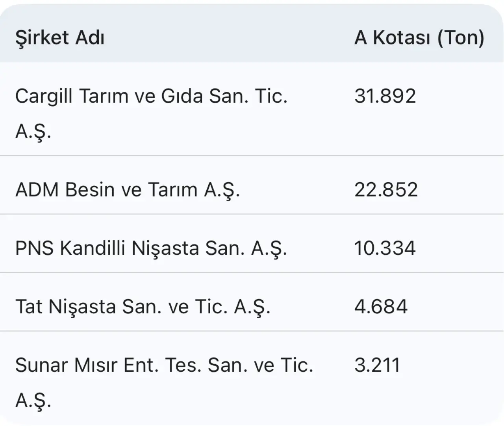Select the ADM Besin ve Tarım A.Ş. cell
Image resolution: width=504 pixels, height=426 pixels.
[127, 190]
